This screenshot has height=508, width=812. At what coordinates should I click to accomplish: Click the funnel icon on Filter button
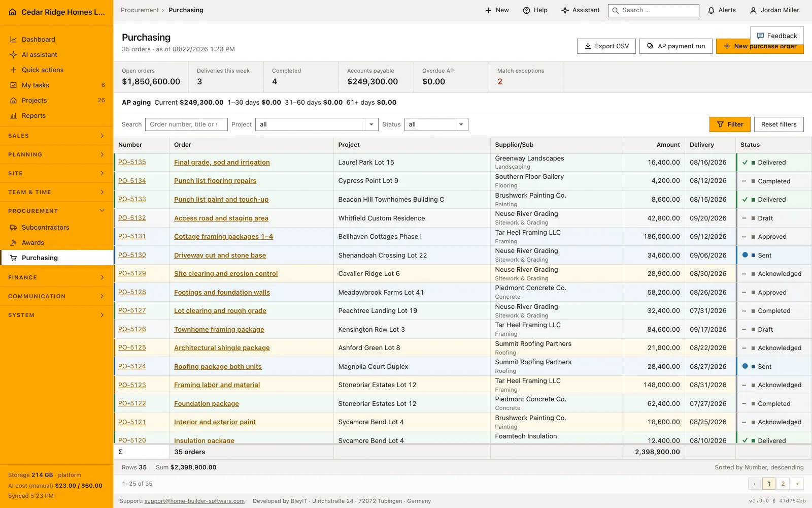coord(720,124)
